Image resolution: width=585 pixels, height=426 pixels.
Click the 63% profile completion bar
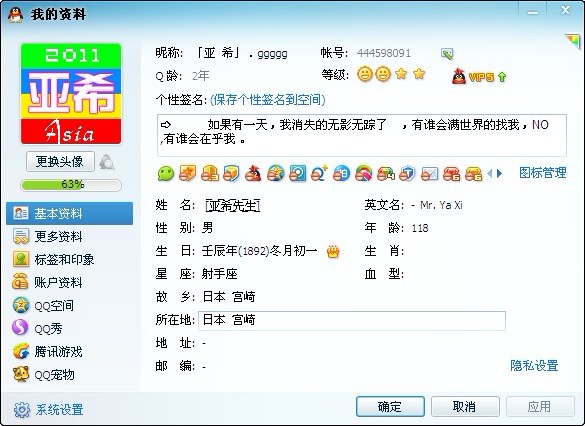pos(71,185)
